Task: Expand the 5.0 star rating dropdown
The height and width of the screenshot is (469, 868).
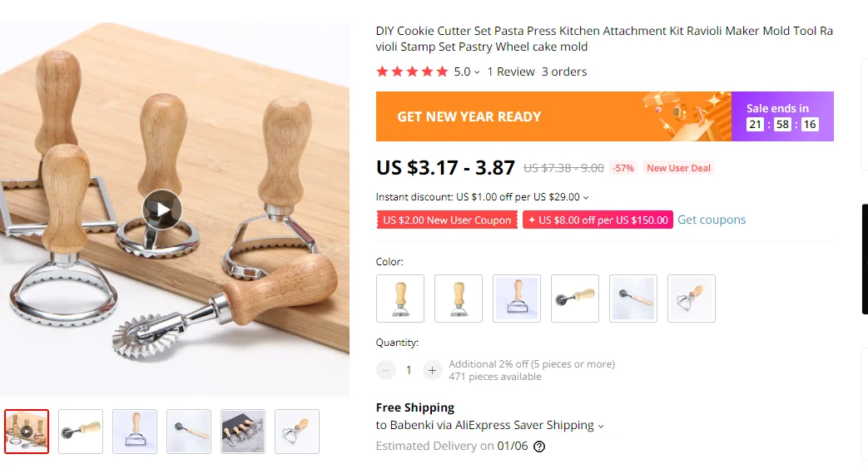Action: click(x=477, y=72)
